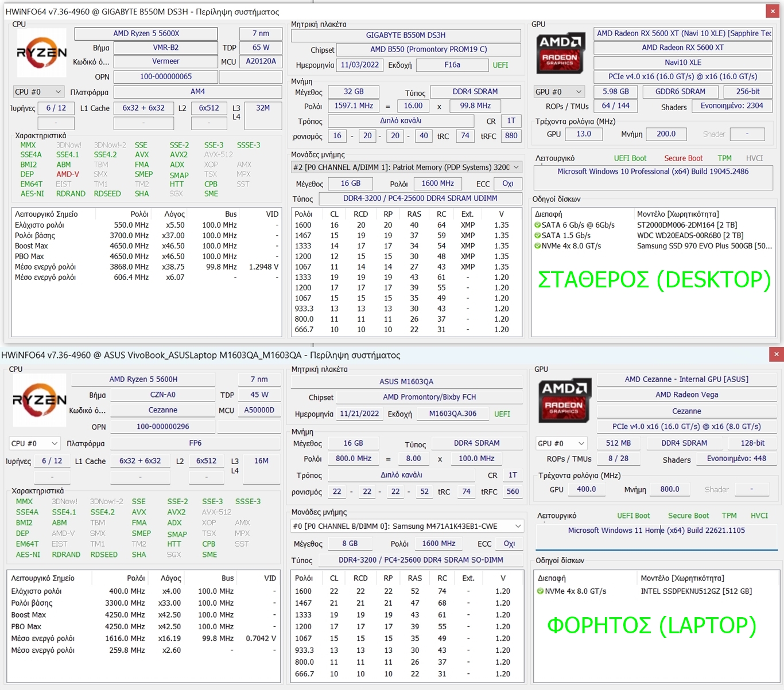The width and height of the screenshot is (784, 690).
Task: Close the GIGABYTE B550M DS3H summary window
Action: [773, 11]
